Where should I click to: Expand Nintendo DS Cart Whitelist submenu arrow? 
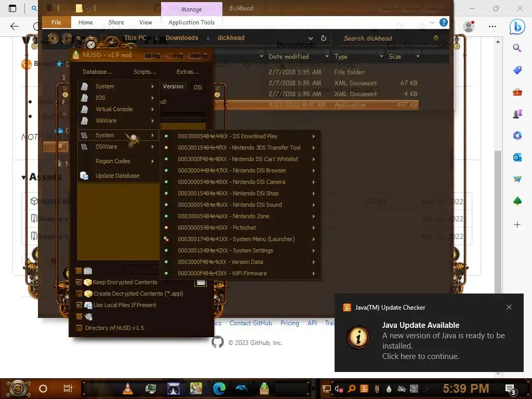click(x=313, y=159)
